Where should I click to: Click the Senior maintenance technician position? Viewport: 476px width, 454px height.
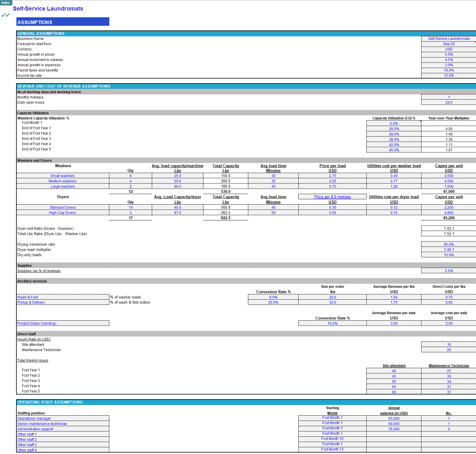click(63, 424)
